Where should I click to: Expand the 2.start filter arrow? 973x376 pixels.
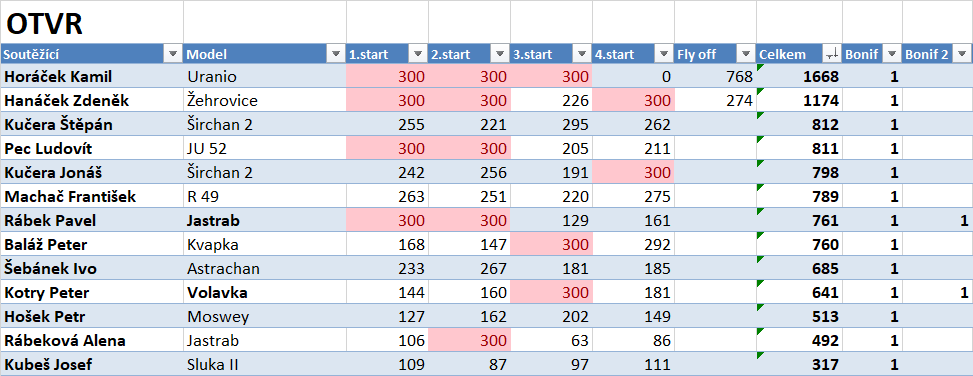(x=500, y=55)
